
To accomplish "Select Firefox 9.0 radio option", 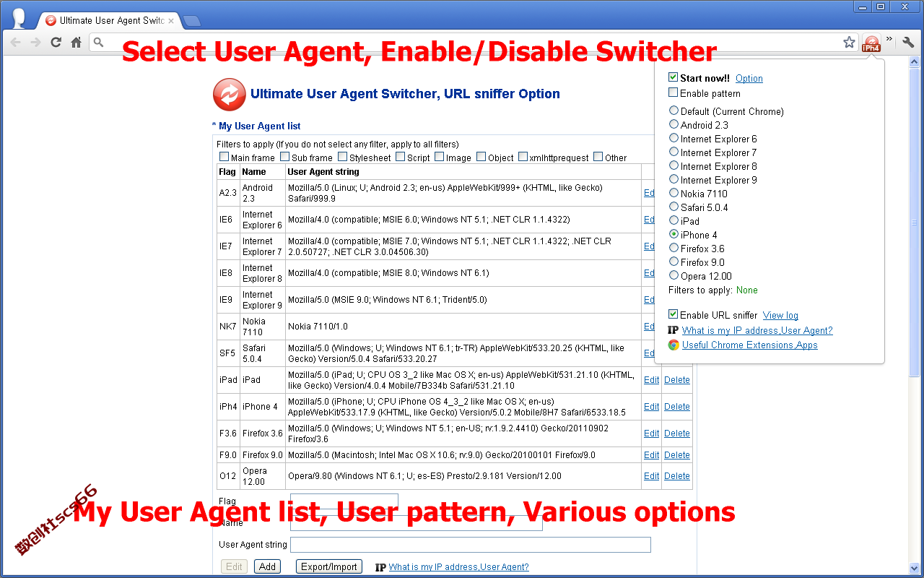I will [674, 262].
